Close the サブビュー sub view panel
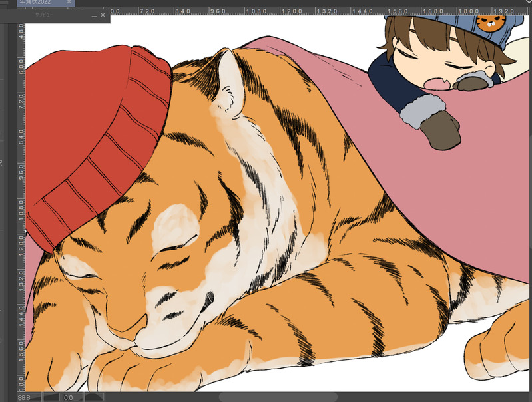The image size is (532, 402). point(103,15)
